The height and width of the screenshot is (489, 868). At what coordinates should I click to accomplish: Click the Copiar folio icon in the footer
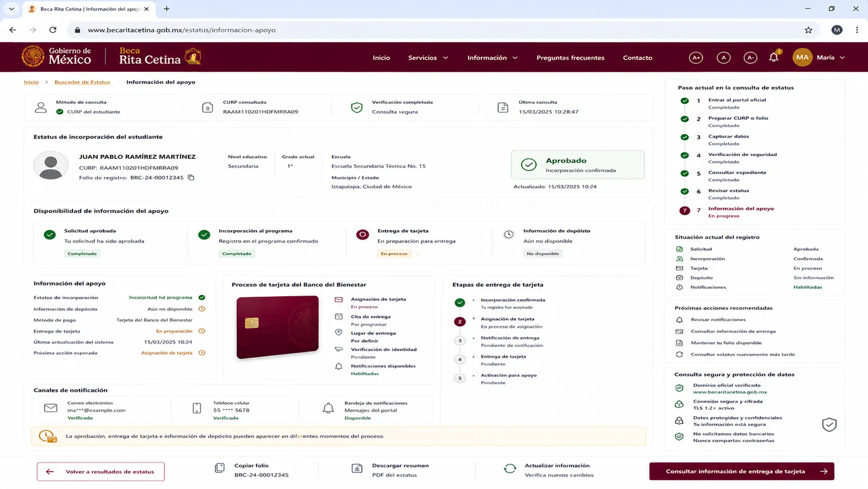(x=220, y=468)
